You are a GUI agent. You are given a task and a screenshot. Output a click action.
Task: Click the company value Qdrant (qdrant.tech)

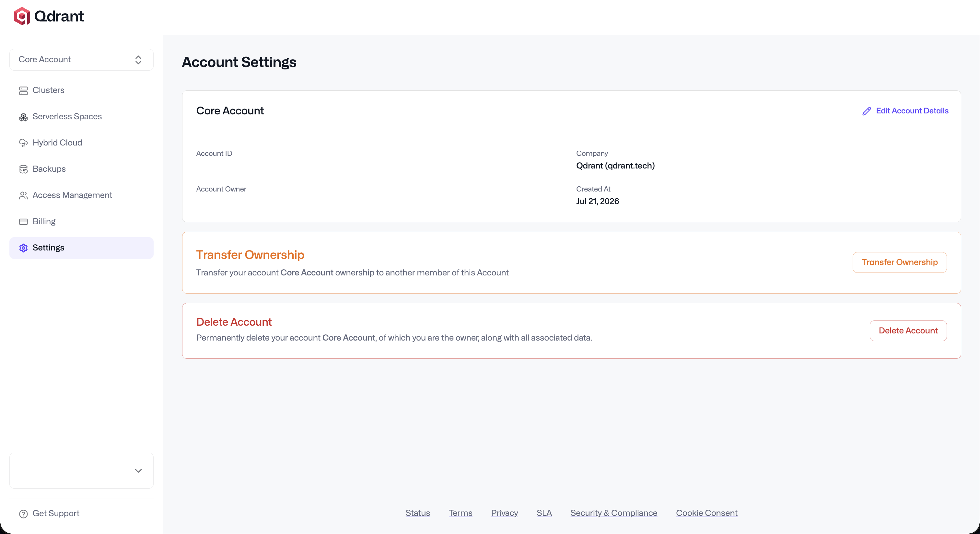[615, 166]
